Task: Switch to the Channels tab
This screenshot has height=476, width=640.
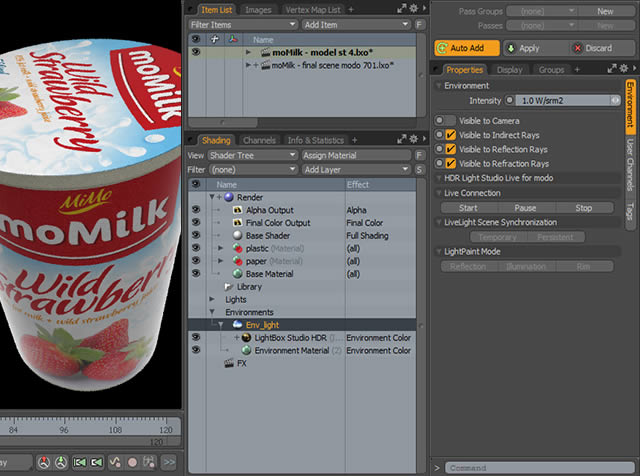Action: pyautogui.click(x=259, y=140)
